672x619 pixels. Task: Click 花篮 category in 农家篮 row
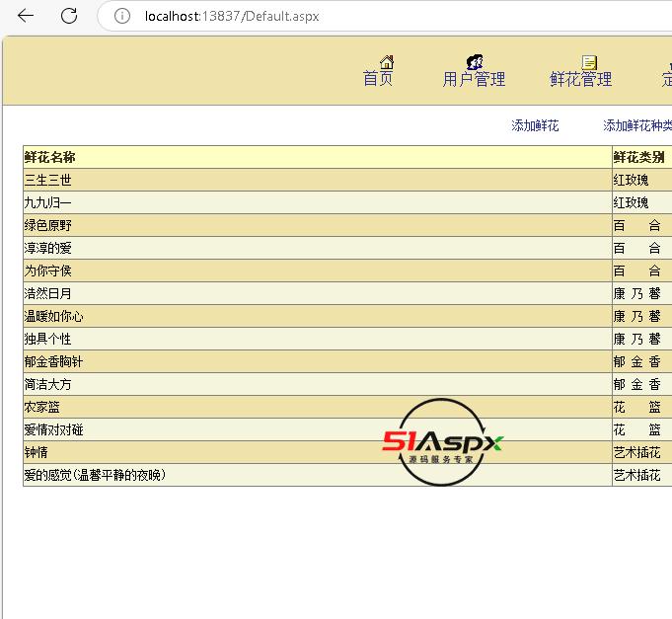click(636, 407)
